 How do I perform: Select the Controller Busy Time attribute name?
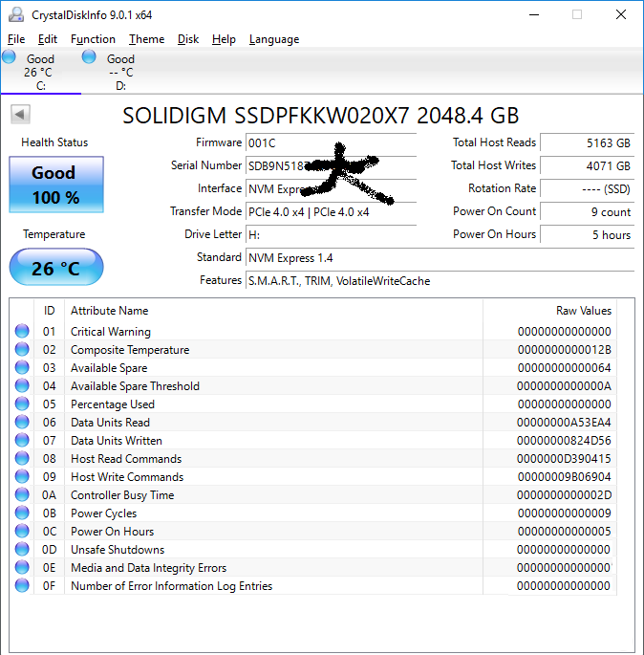(x=122, y=494)
